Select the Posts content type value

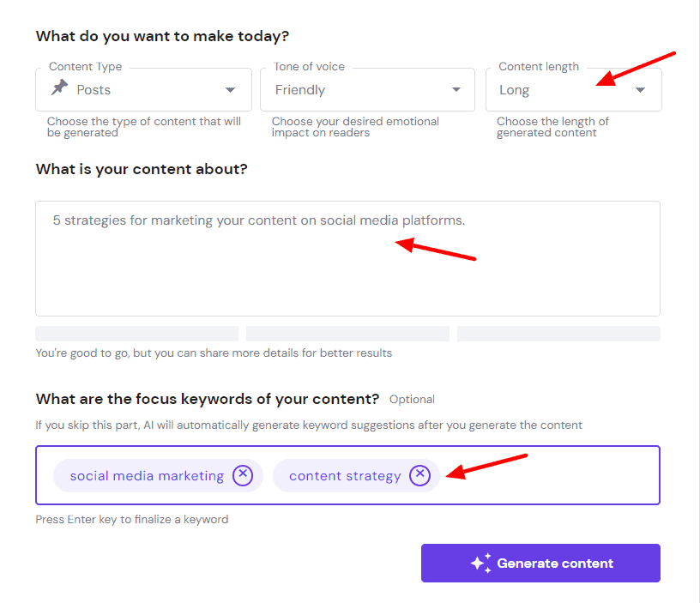94,90
